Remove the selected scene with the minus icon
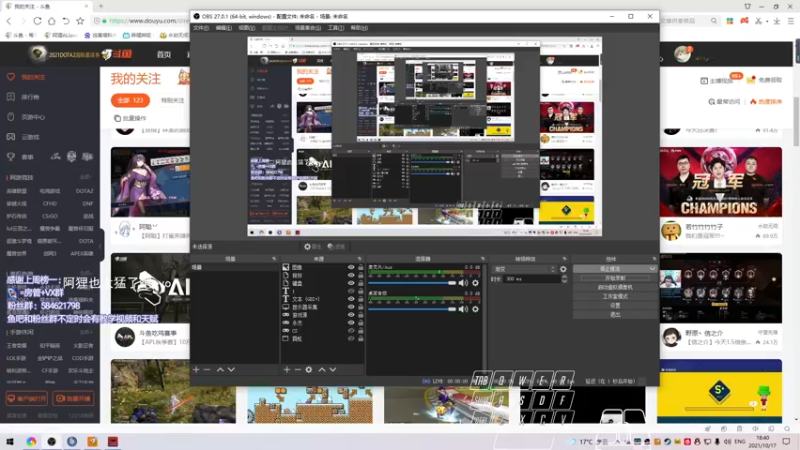The height and width of the screenshot is (450, 800). tap(207, 369)
